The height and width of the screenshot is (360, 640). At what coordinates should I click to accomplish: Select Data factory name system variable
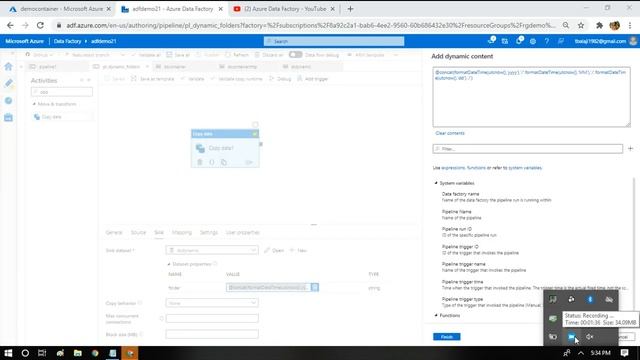(x=496, y=197)
